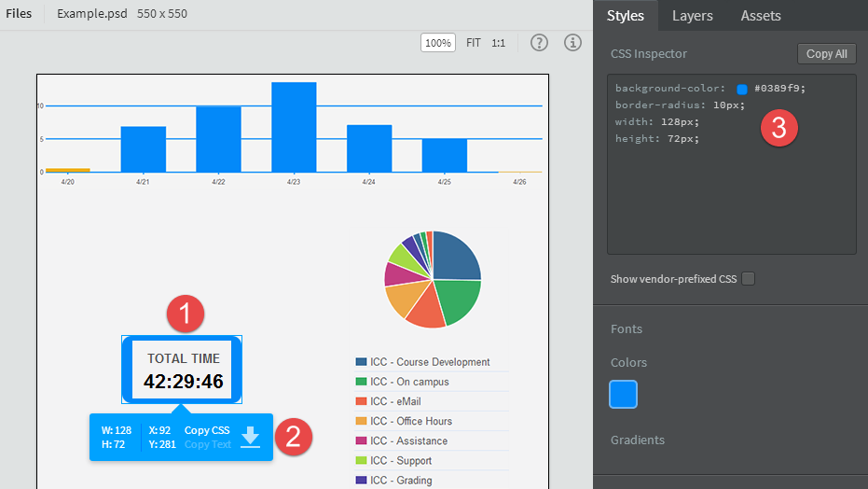This screenshot has height=489, width=868.
Task: Click the ICC - On campus legend entry
Action: pyautogui.click(x=403, y=382)
